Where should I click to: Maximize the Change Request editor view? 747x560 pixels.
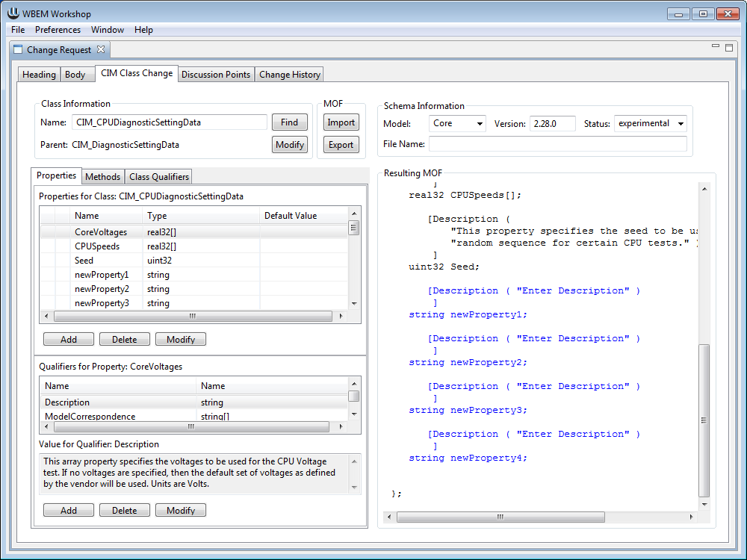coord(729,47)
